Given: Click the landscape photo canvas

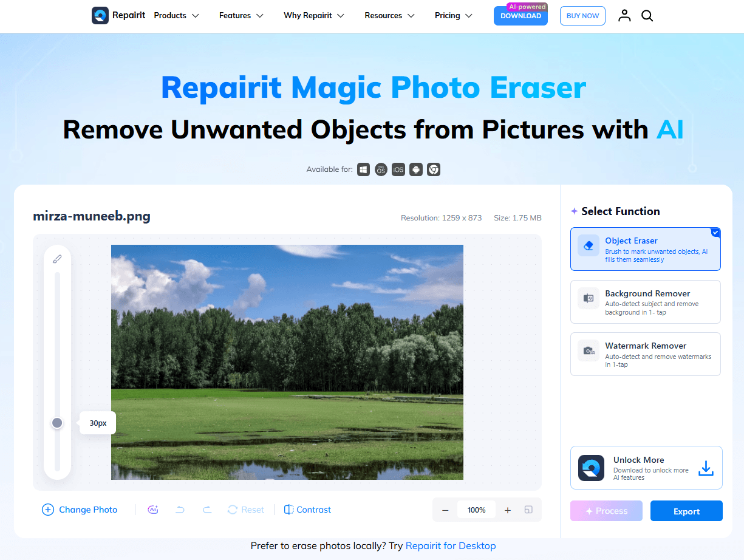Looking at the screenshot, I should (x=287, y=362).
